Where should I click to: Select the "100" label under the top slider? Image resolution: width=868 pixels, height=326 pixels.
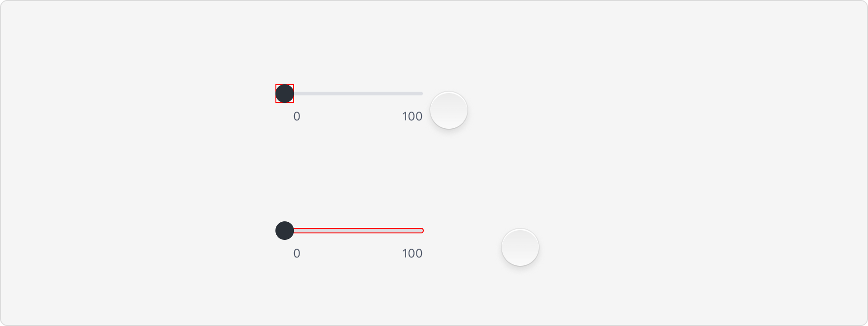pos(412,116)
